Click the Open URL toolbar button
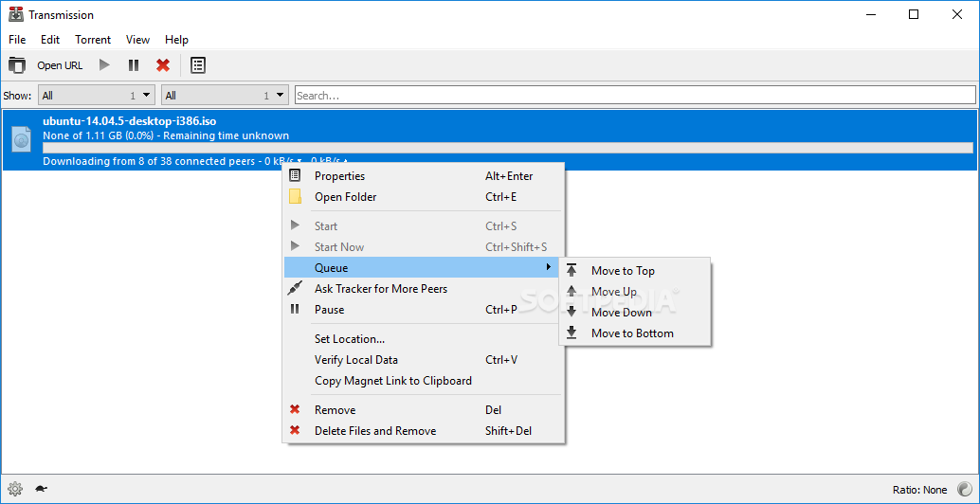Screen dimensions: 980x504 click(60, 65)
